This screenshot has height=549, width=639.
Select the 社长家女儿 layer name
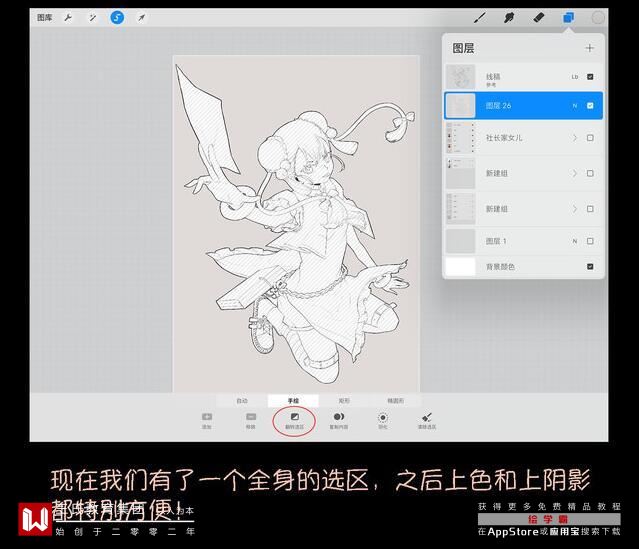click(504, 138)
